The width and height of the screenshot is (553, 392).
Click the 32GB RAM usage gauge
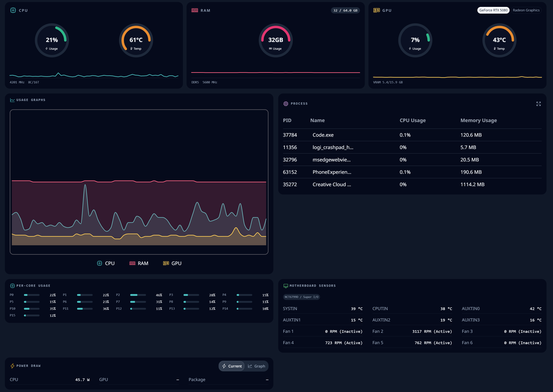tap(276, 40)
